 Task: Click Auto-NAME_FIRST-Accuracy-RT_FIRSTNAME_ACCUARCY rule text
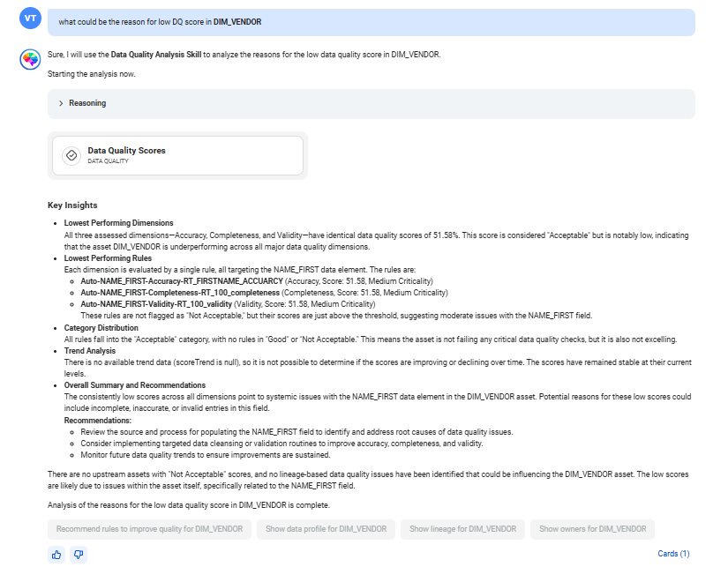click(182, 281)
